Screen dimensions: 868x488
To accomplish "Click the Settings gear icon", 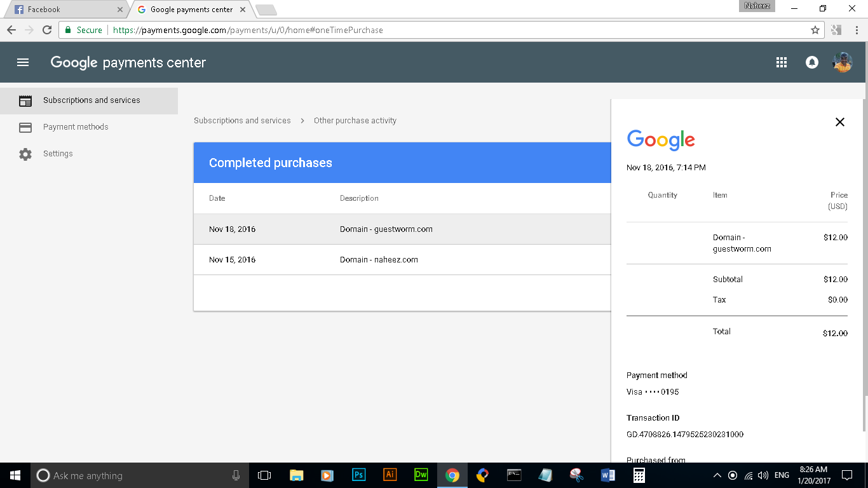I will [25, 154].
